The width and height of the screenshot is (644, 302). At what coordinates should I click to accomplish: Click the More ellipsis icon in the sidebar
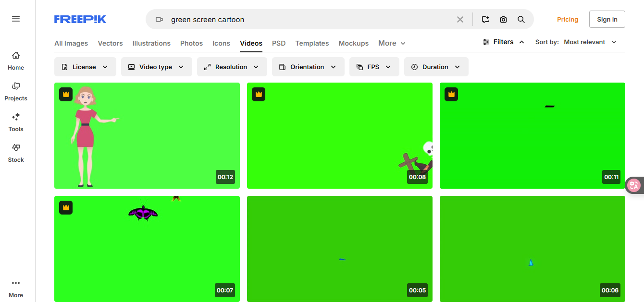coord(16,283)
